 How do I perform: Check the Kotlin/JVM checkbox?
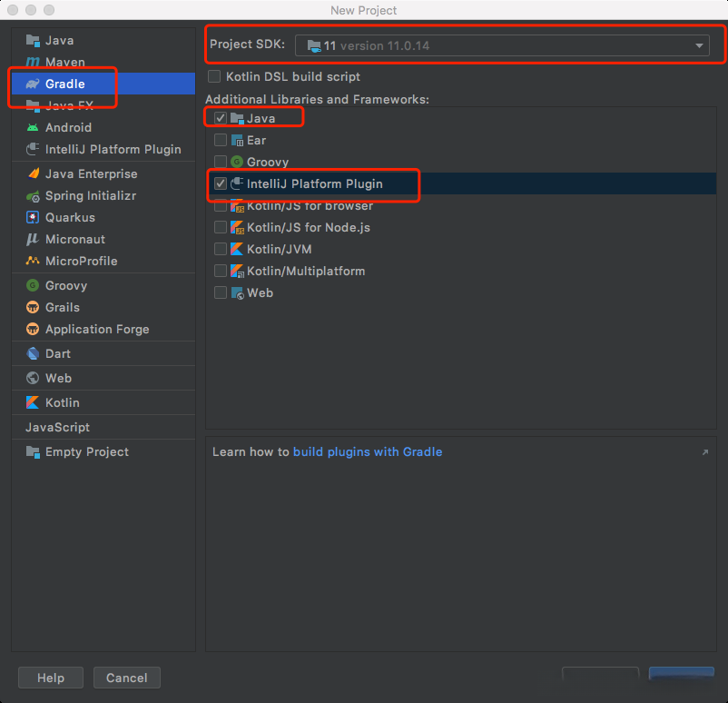pyautogui.click(x=221, y=249)
